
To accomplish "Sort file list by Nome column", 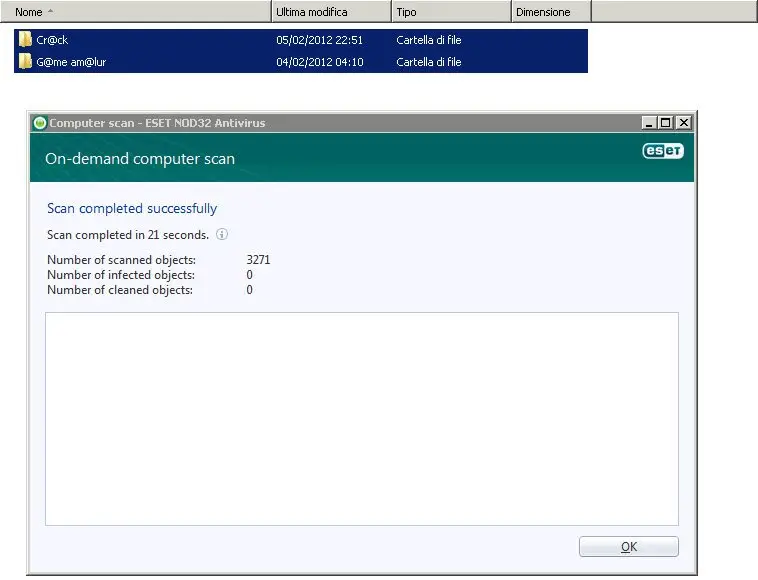I will [x=136, y=12].
